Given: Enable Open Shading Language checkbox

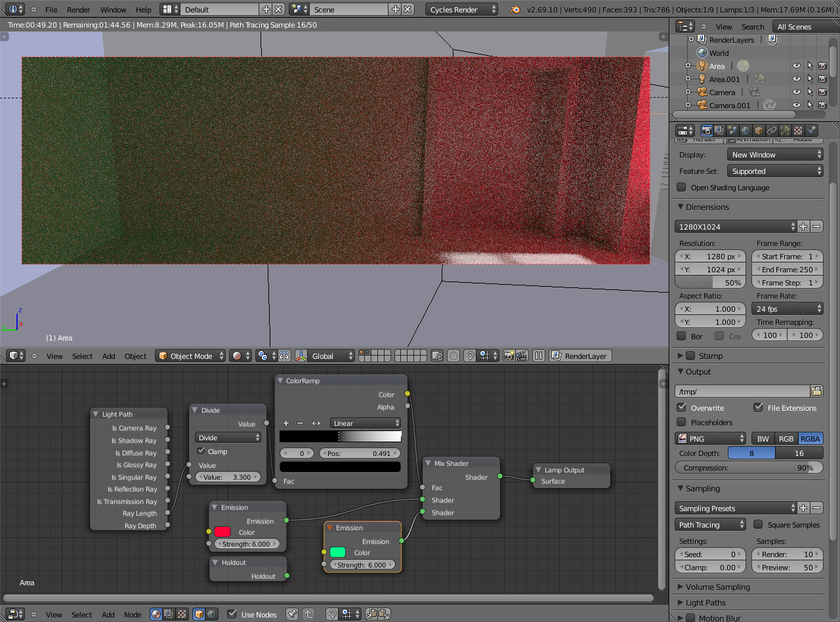Looking at the screenshot, I should [x=681, y=187].
